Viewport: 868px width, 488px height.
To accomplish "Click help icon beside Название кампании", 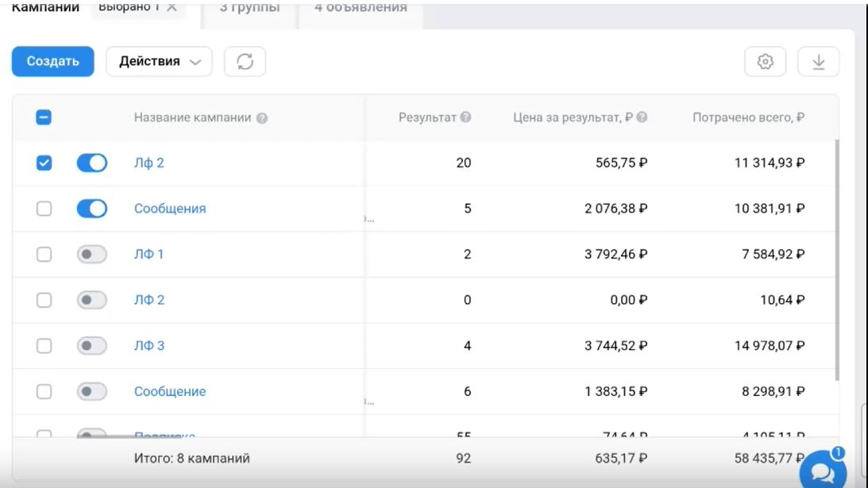I will point(262,118).
